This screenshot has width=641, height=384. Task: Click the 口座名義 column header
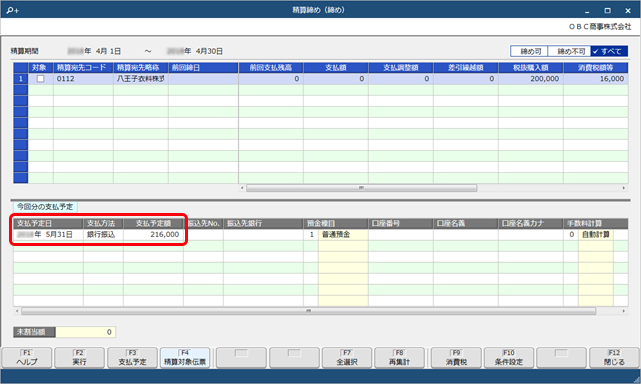(x=466, y=224)
